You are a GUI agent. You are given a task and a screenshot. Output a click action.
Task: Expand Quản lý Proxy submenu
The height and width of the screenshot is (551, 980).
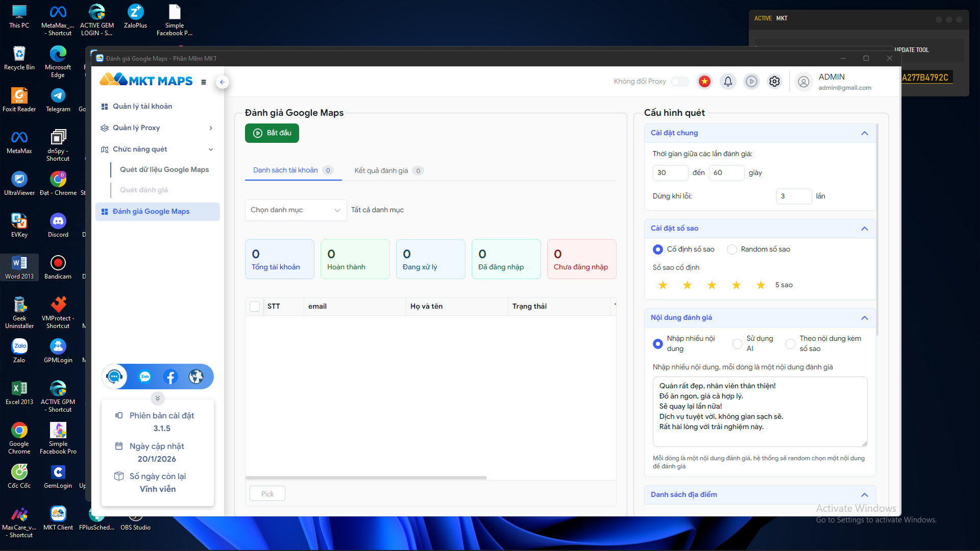pyautogui.click(x=210, y=128)
